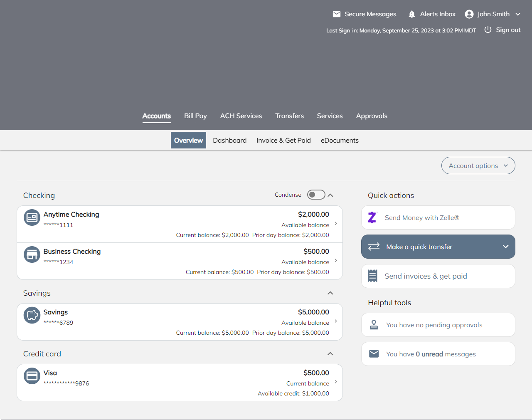
Task: Collapse the Credit card section
Action: click(x=330, y=353)
